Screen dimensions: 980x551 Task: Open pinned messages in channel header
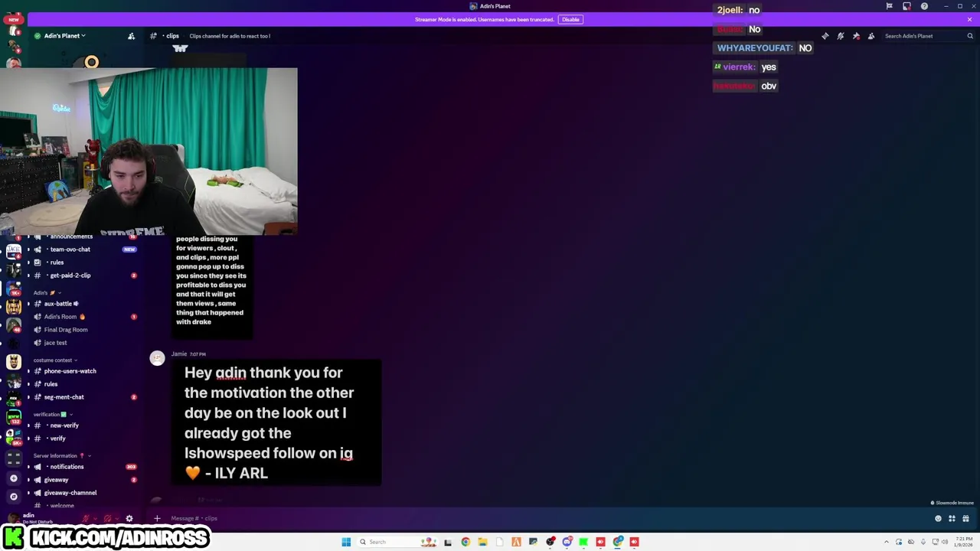(856, 36)
